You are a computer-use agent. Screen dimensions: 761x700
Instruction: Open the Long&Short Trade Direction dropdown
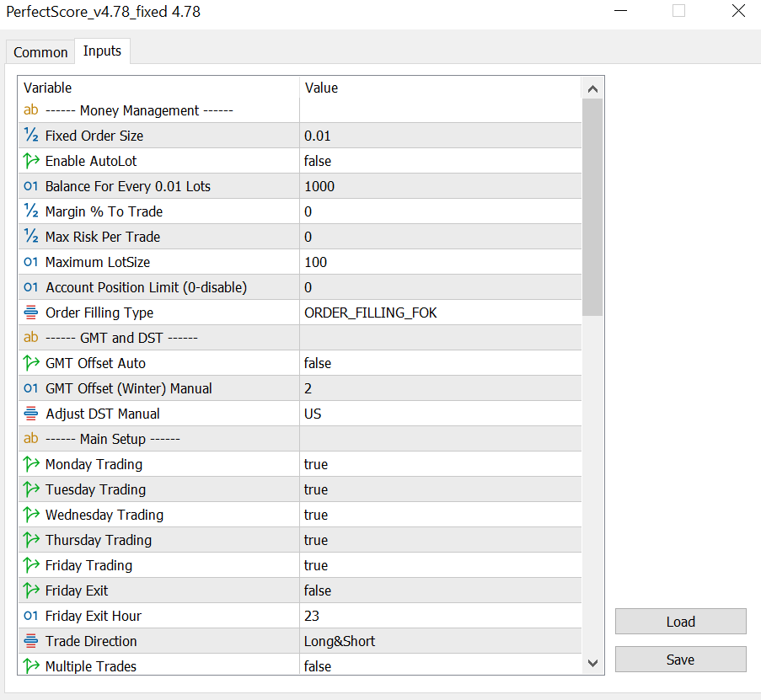340,641
